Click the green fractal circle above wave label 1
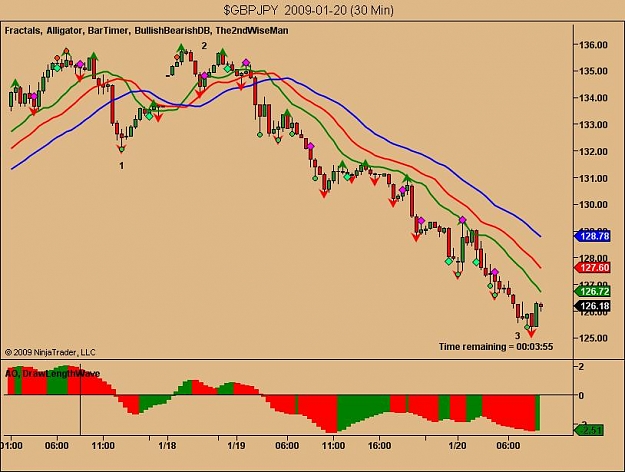The height and width of the screenshot is (472, 625). pyautogui.click(x=122, y=149)
